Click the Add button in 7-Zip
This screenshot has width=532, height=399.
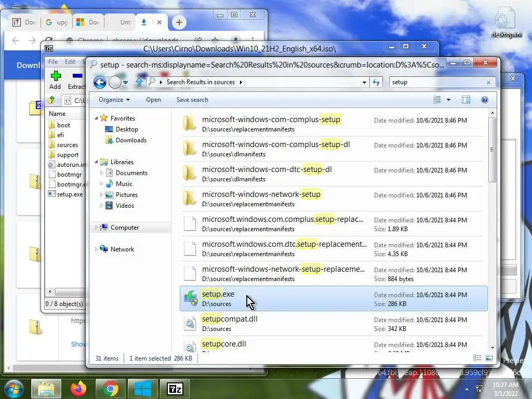(55, 81)
